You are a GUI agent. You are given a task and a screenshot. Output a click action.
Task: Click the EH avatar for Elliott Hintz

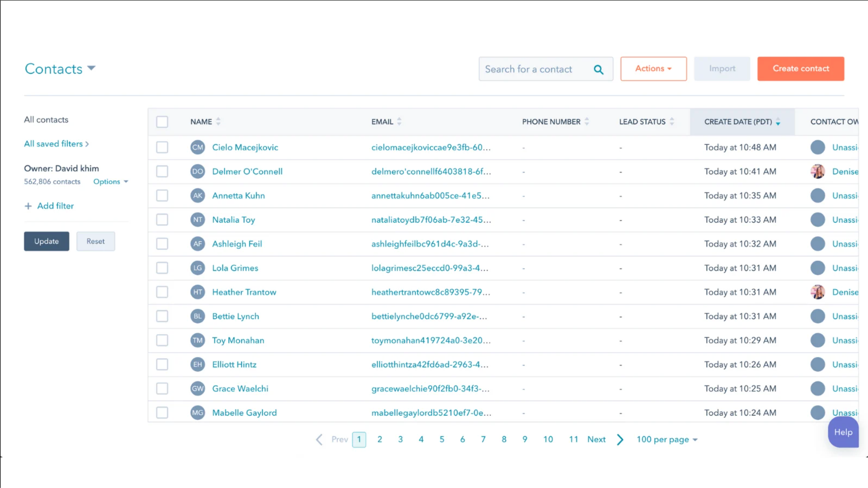click(197, 364)
